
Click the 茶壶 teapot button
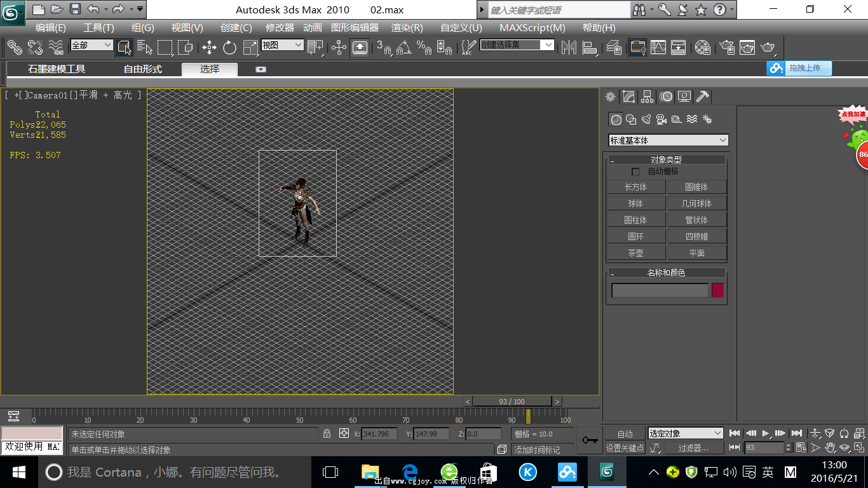[636, 253]
